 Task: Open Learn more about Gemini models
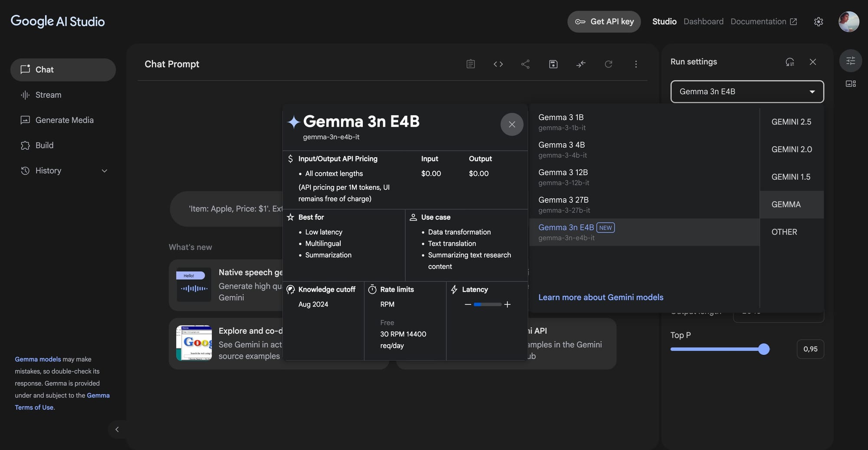tap(601, 297)
